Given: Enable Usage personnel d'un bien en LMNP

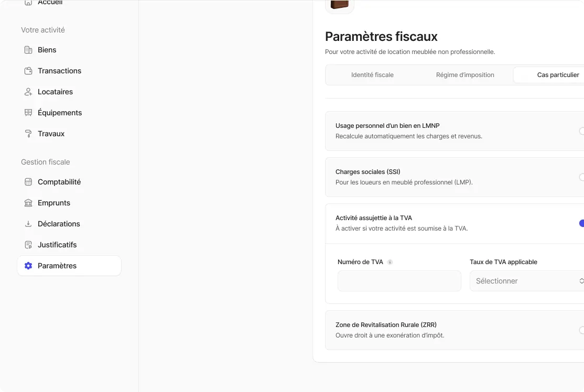Looking at the screenshot, I should [x=582, y=132].
